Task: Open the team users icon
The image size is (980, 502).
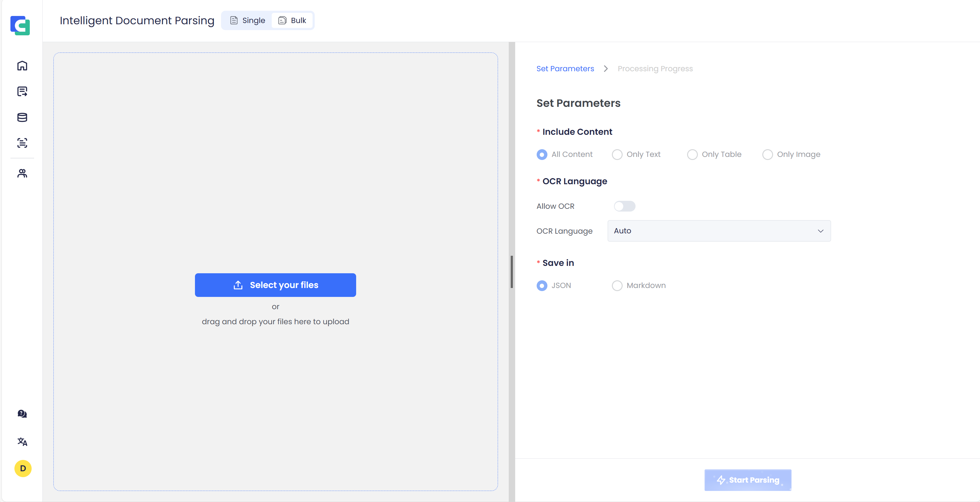Action: (22, 173)
